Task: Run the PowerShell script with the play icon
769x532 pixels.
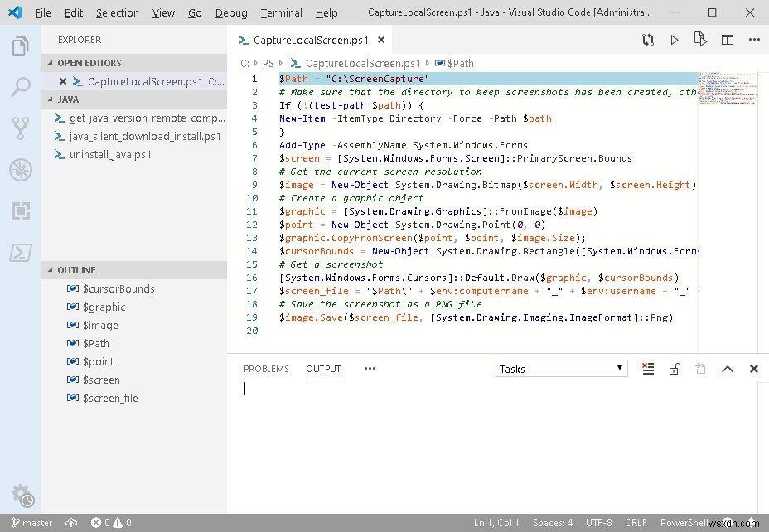Action: (674, 39)
